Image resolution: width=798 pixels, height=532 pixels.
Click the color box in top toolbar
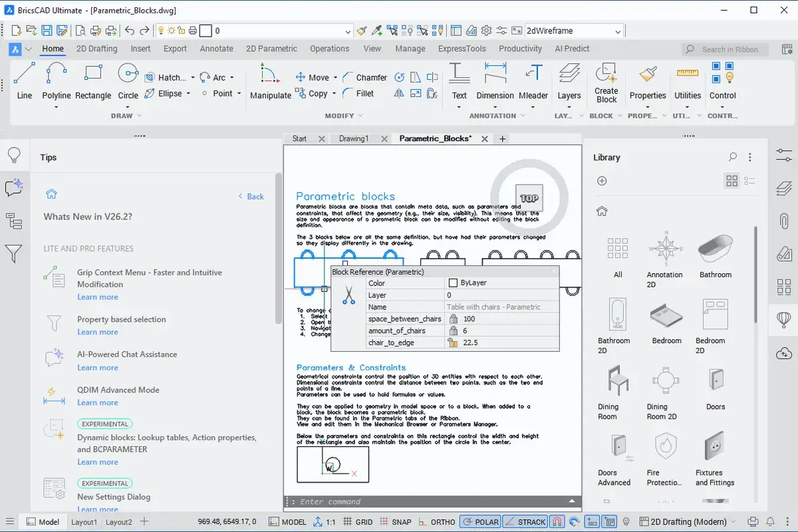point(205,31)
